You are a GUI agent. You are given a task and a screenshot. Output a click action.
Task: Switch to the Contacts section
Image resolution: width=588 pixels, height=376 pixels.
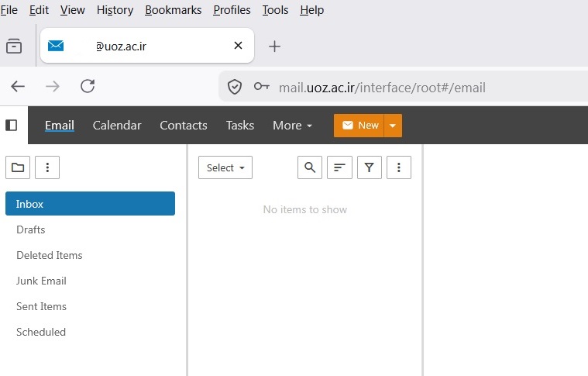pyautogui.click(x=184, y=126)
